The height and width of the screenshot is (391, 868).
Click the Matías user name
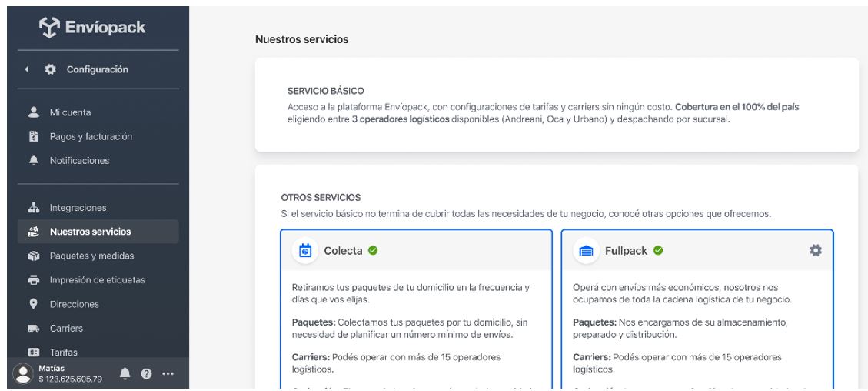click(x=52, y=368)
